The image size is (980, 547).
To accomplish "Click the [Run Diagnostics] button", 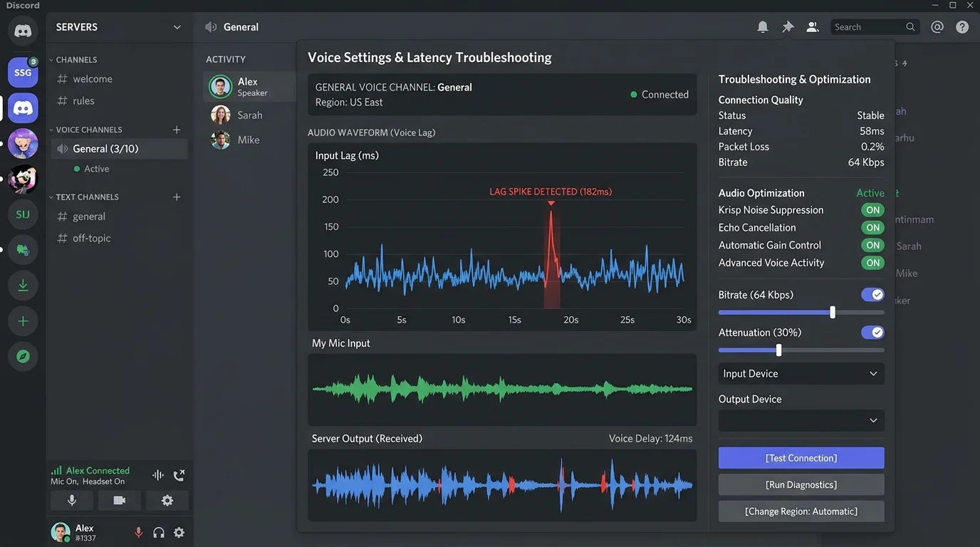I will (801, 484).
